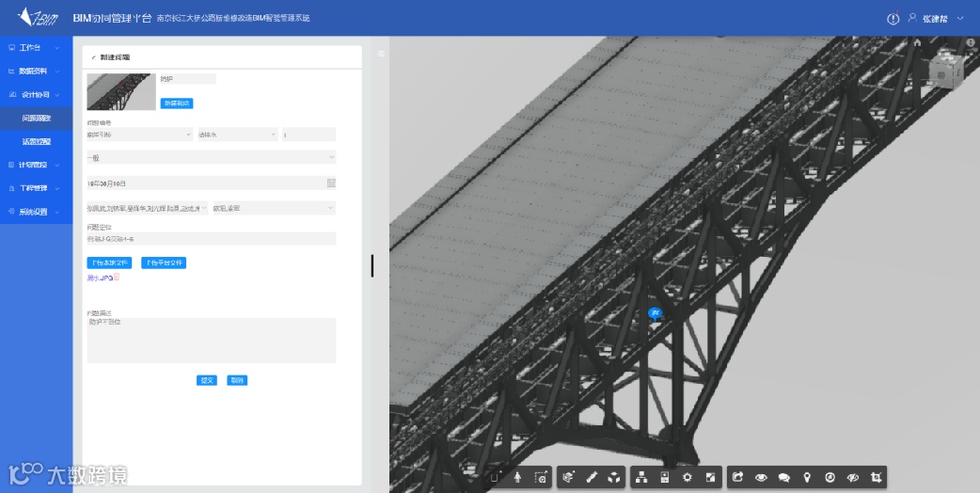Expand the 计划管控 sidebar menu

pyautogui.click(x=36, y=165)
